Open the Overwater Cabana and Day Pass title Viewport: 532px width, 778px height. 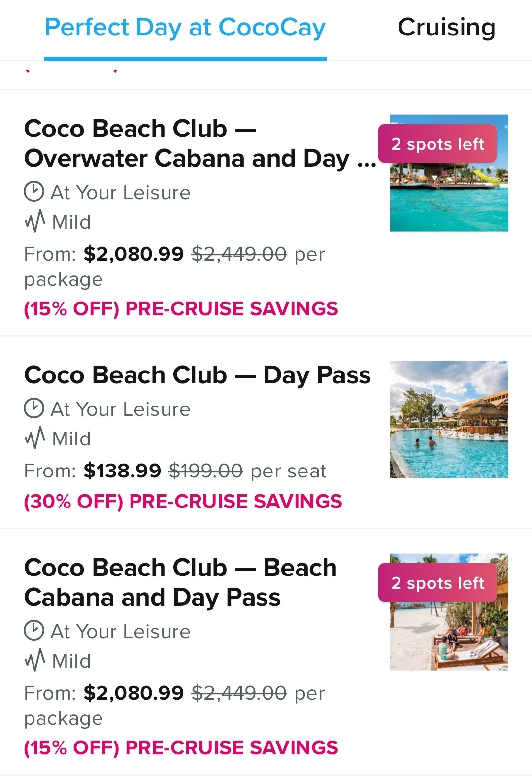pos(200,143)
